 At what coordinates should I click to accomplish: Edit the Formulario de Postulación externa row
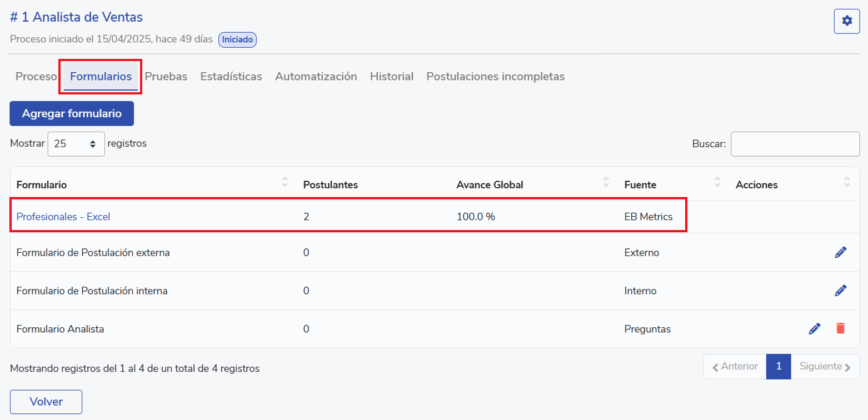(x=840, y=253)
